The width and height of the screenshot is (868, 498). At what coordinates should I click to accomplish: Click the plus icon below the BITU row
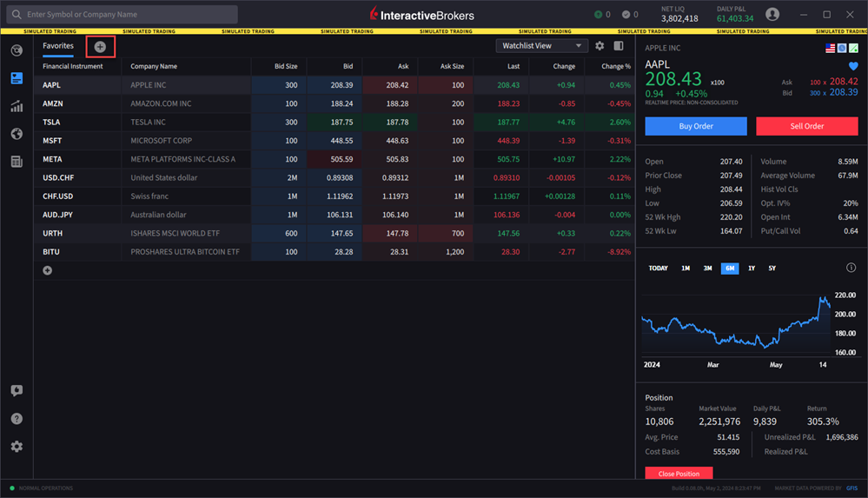[48, 270]
